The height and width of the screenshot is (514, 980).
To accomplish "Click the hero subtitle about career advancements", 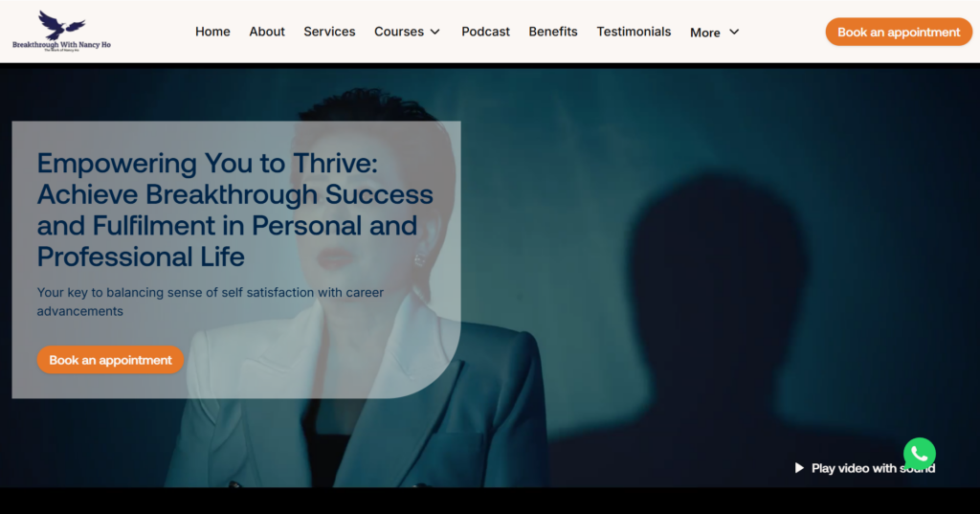I will point(210,302).
